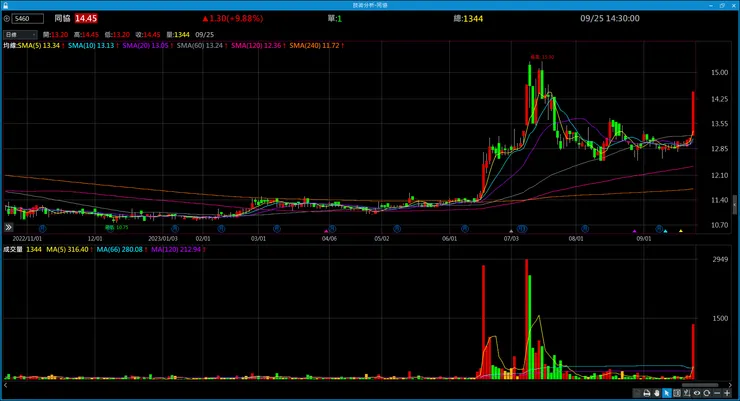Click the SMA(10) 13.13 indicator label
Screen dimensions: 740x401
click(92, 45)
